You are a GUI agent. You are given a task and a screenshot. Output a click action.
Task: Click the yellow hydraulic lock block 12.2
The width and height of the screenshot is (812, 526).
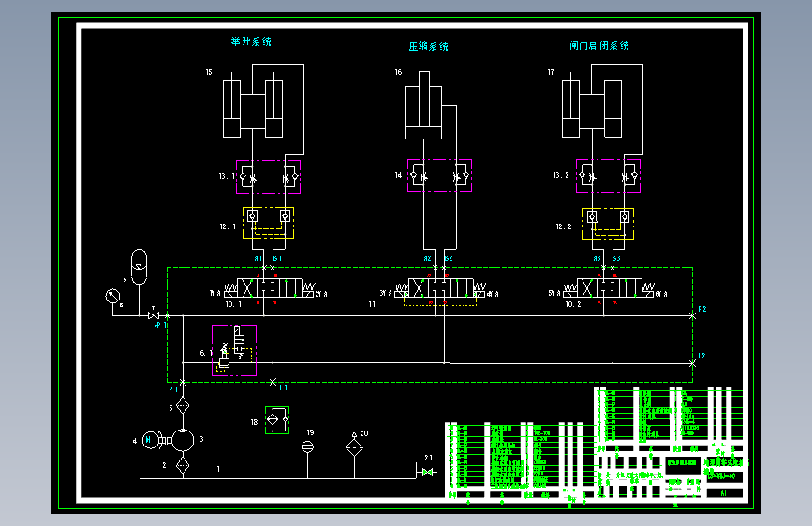(608, 224)
